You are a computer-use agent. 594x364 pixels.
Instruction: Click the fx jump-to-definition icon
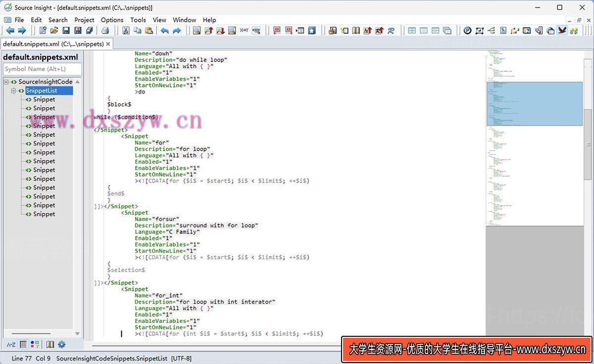coord(368,31)
